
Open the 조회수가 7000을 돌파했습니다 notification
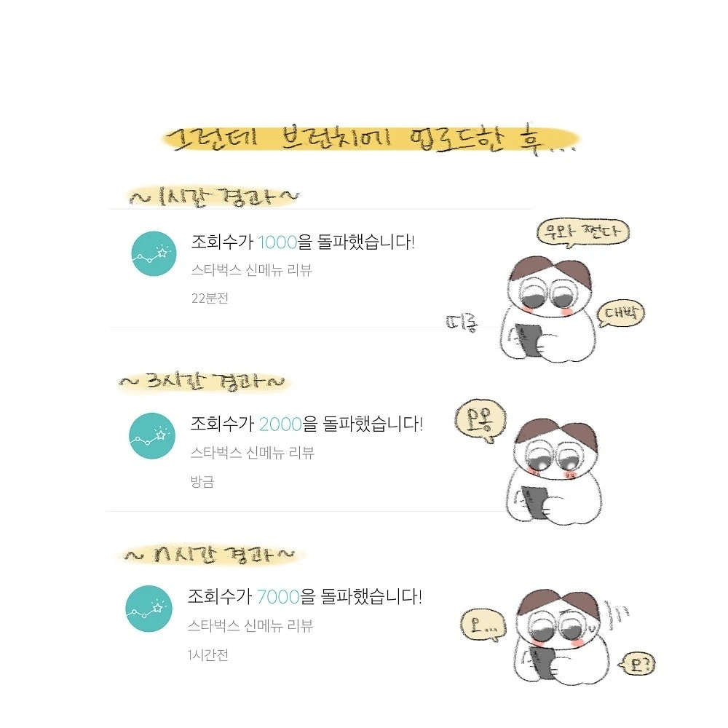click(x=304, y=596)
